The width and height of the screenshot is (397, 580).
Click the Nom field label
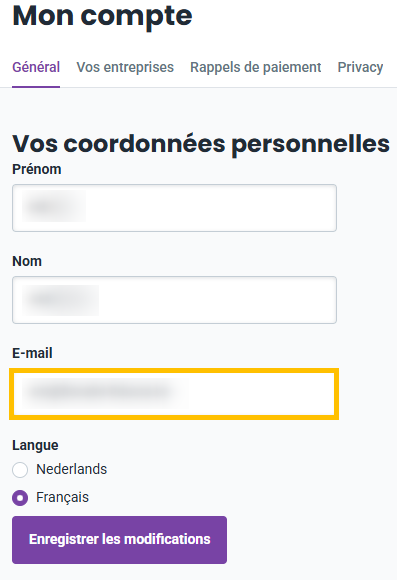coord(27,261)
